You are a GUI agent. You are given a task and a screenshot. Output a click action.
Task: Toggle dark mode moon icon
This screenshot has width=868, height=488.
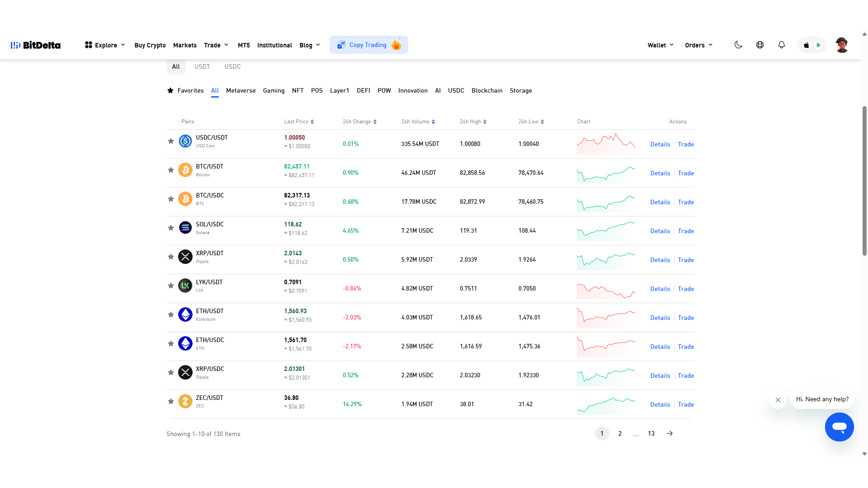point(738,45)
